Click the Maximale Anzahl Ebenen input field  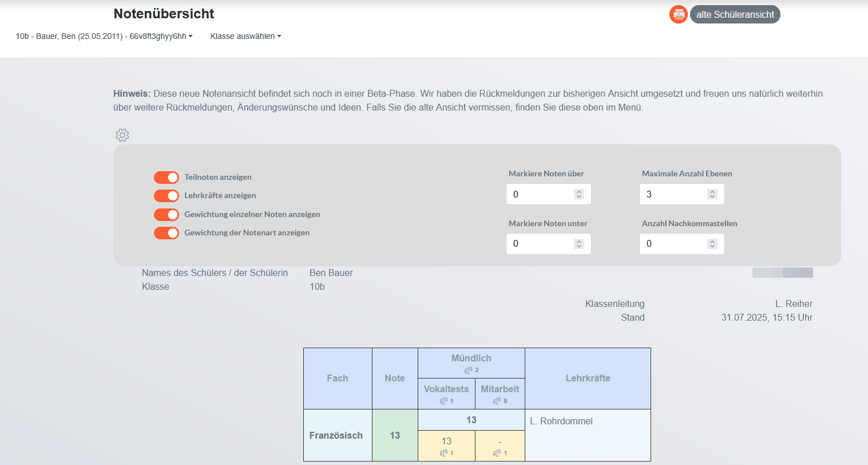(x=682, y=194)
